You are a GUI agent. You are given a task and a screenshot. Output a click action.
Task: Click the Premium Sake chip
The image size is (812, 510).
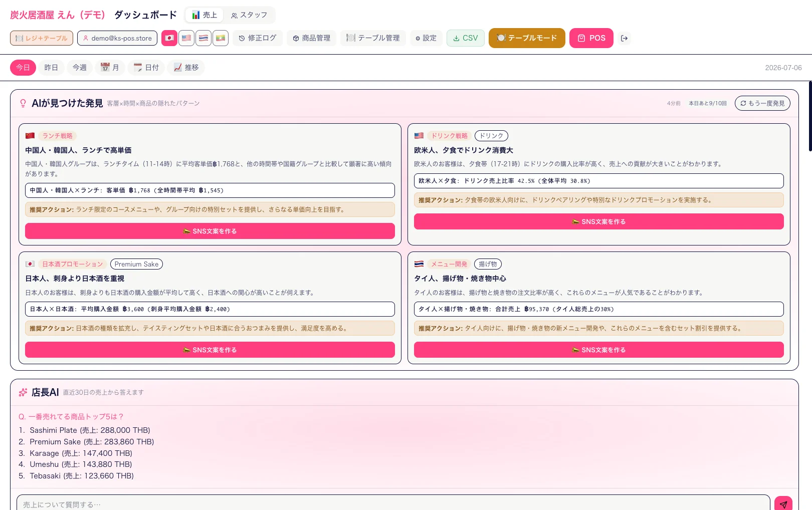click(136, 264)
